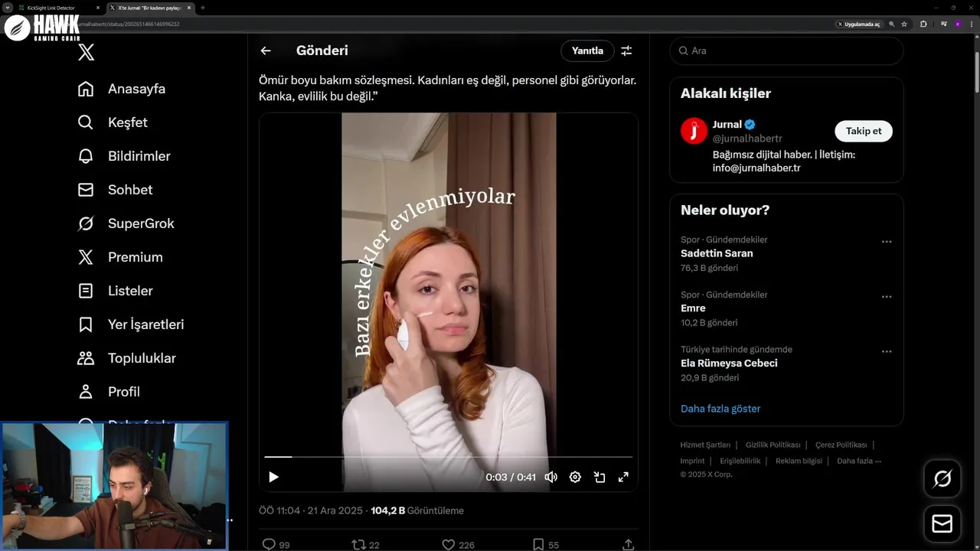
Task: Open Reklam bilgisi footer link
Action: pos(799,461)
